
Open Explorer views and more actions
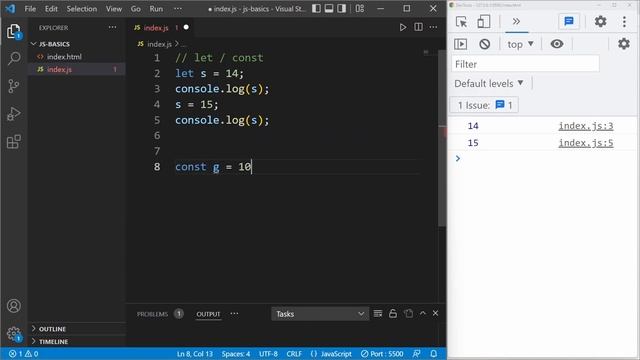[112, 27]
